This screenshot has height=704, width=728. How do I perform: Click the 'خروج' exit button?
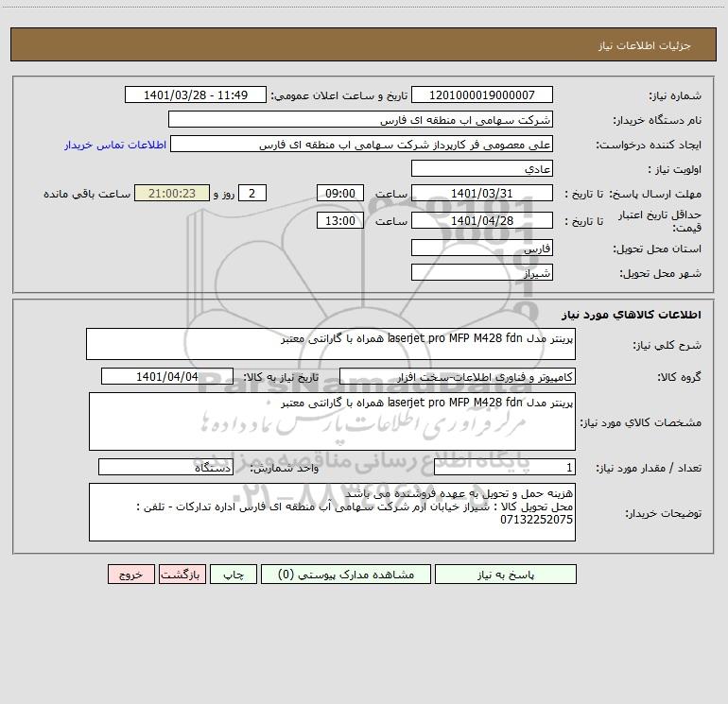pyautogui.click(x=130, y=574)
